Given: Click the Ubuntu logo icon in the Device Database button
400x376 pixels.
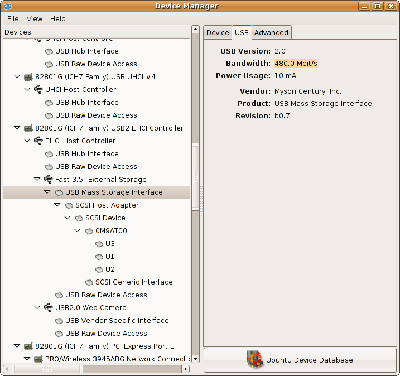Looking at the screenshot, I should [255, 360].
